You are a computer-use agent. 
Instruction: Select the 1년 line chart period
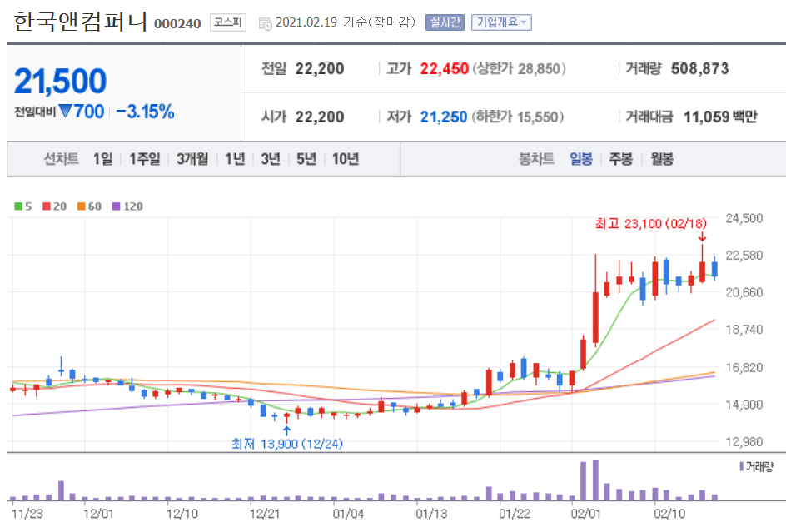click(x=235, y=159)
